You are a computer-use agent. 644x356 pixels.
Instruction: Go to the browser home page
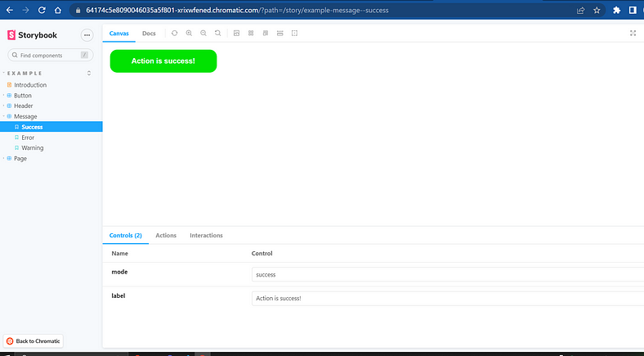point(58,11)
